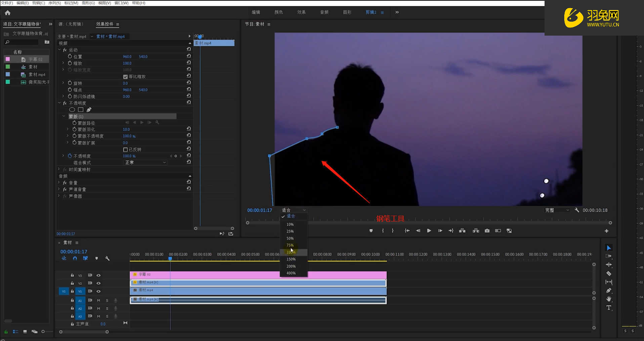Viewport: 644px width, 341px height.
Task: Export frame with the camera icon
Action: click(x=487, y=231)
